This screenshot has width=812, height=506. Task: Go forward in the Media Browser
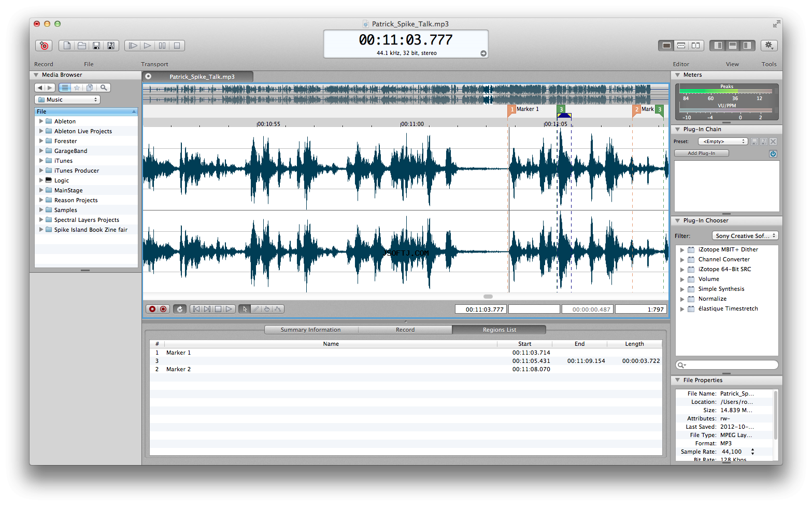tap(50, 88)
